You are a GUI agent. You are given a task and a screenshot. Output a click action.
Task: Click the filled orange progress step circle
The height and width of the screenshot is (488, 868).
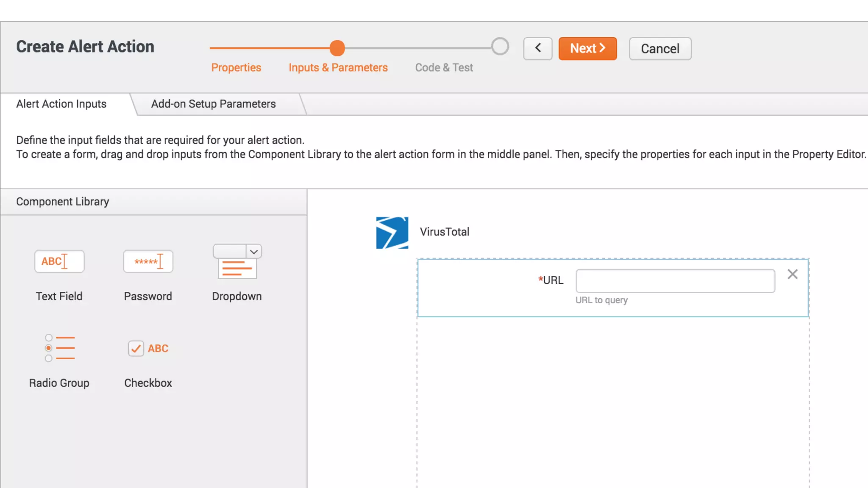click(x=337, y=48)
